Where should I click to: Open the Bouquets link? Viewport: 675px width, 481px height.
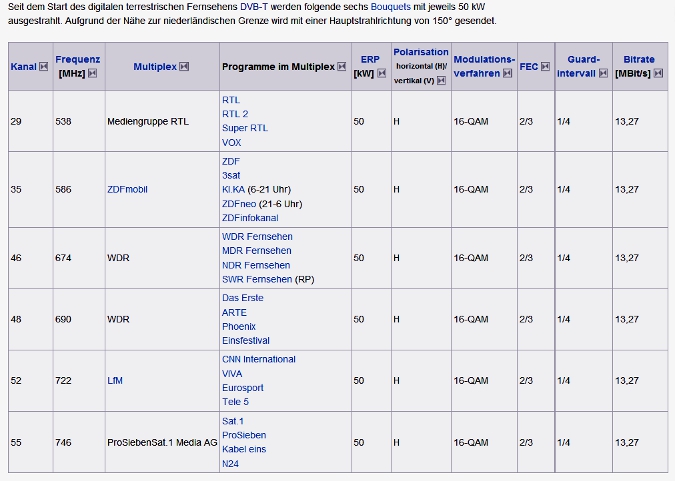(x=391, y=6)
